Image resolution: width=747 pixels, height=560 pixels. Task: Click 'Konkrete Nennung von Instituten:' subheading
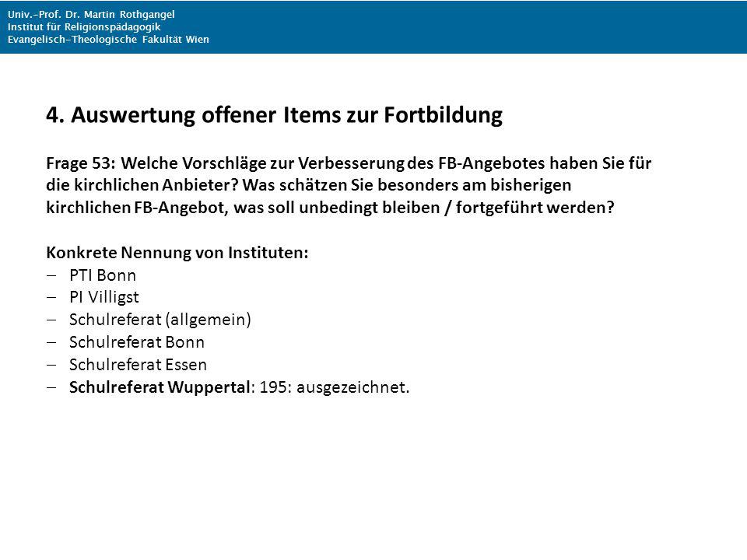pos(177,252)
